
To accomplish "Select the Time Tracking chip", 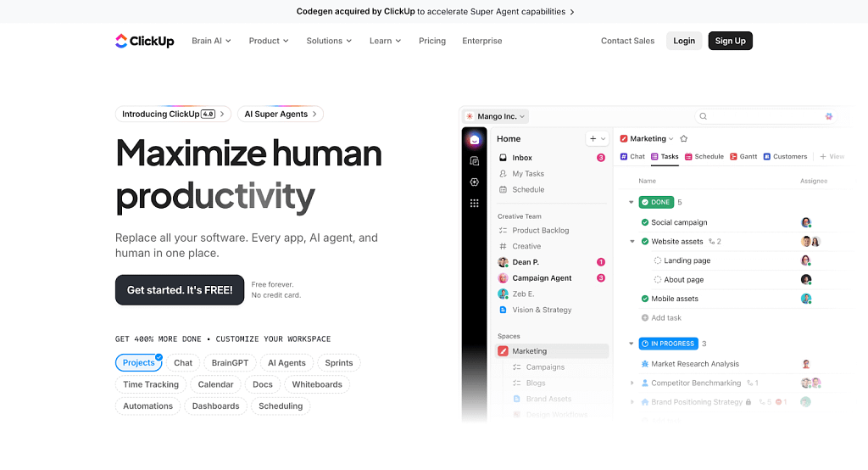I will pyautogui.click(x=151, y=384).
